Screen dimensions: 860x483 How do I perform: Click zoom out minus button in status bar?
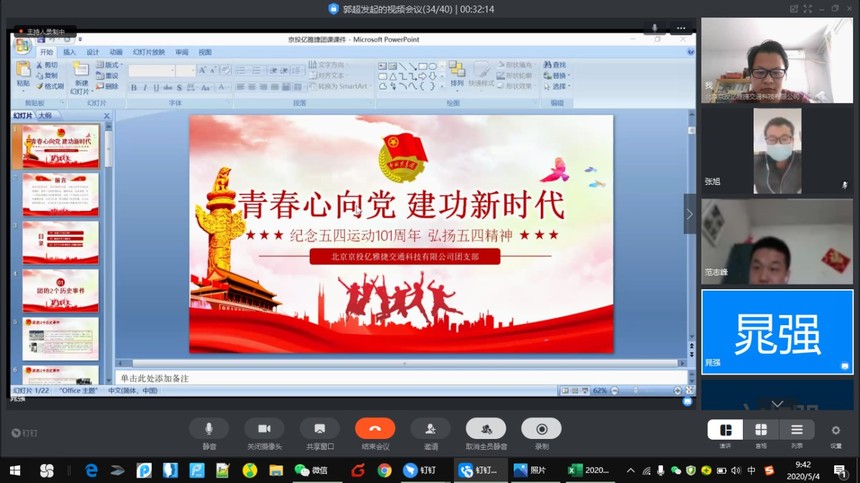click(x=614, y=391)
